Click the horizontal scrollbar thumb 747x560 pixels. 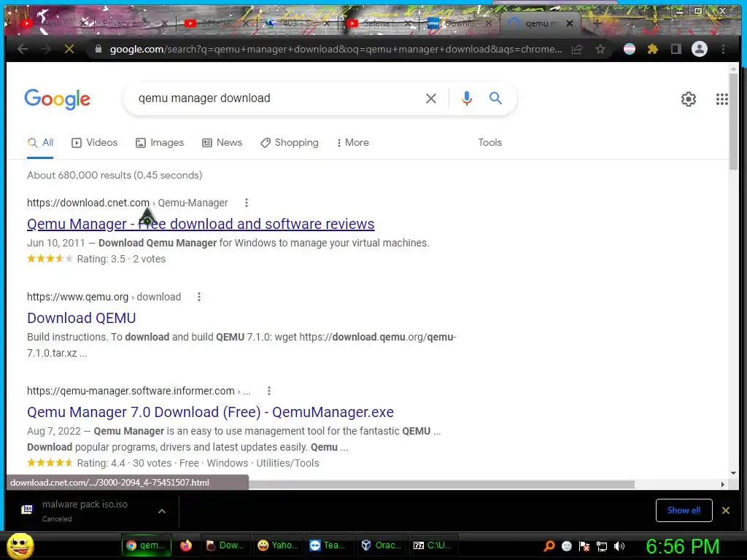(441, 484)
